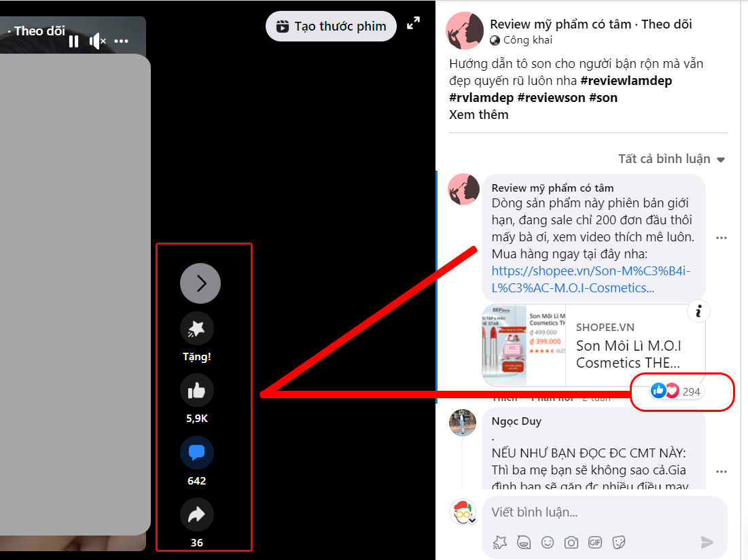Open options dots beside Ngọc Duy comment
Screen dimensions: 748x560
coord(722,471)
